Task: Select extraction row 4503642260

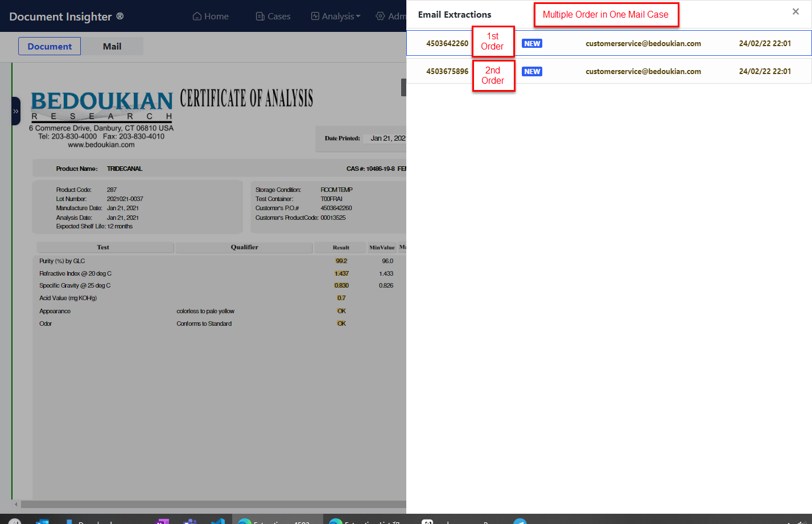Action: click(x=447, y=43)
